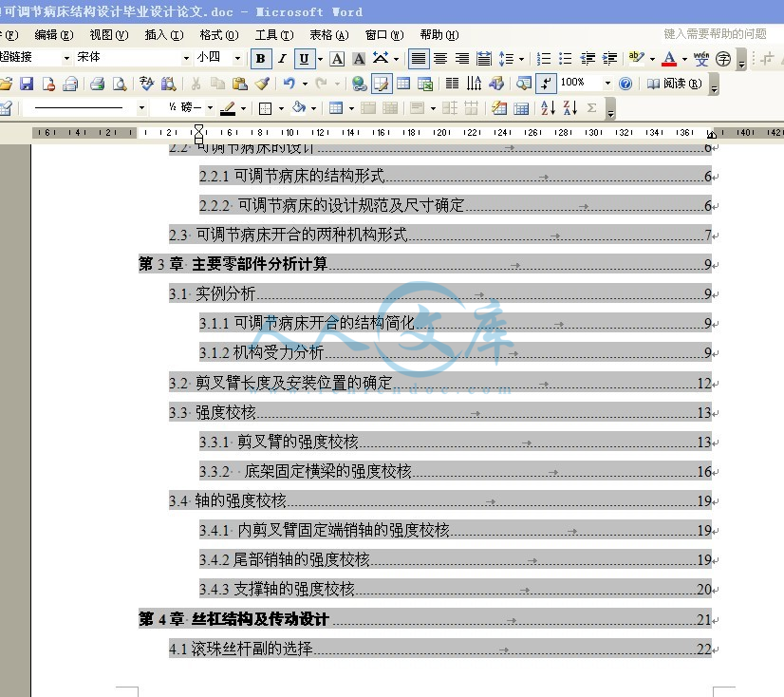Screen dimensions: 784x697
Task: Open line style dropdown
Action: click(x=141, y=108)
